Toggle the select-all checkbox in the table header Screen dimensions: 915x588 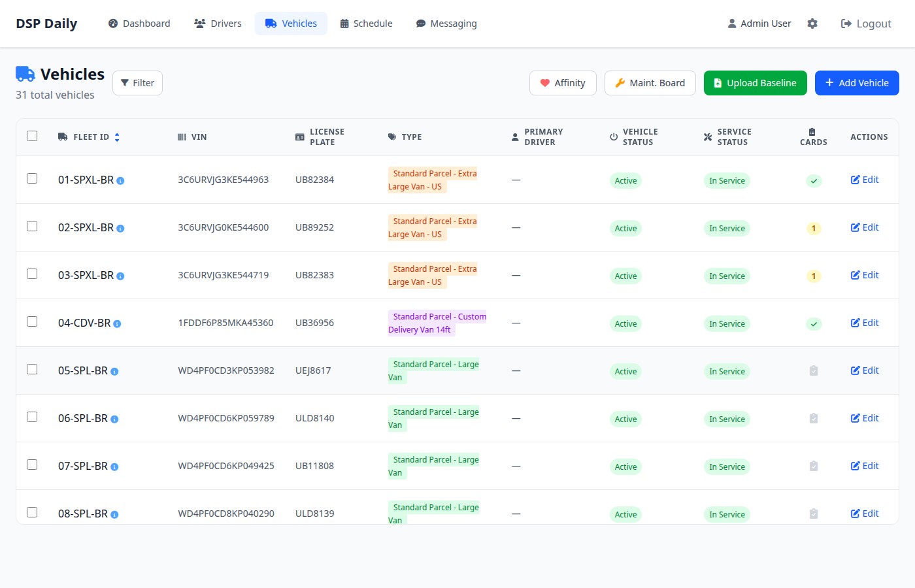[x=32, y=135]
